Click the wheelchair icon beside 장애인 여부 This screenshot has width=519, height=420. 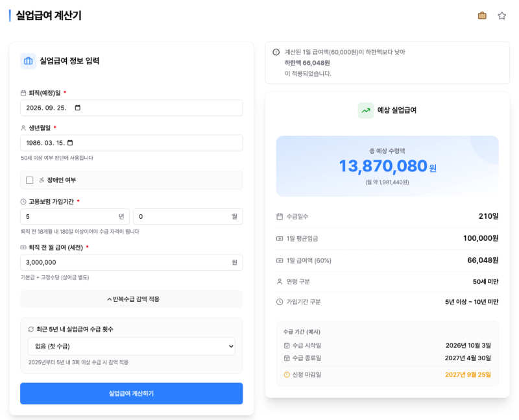[x=42, y=180]
